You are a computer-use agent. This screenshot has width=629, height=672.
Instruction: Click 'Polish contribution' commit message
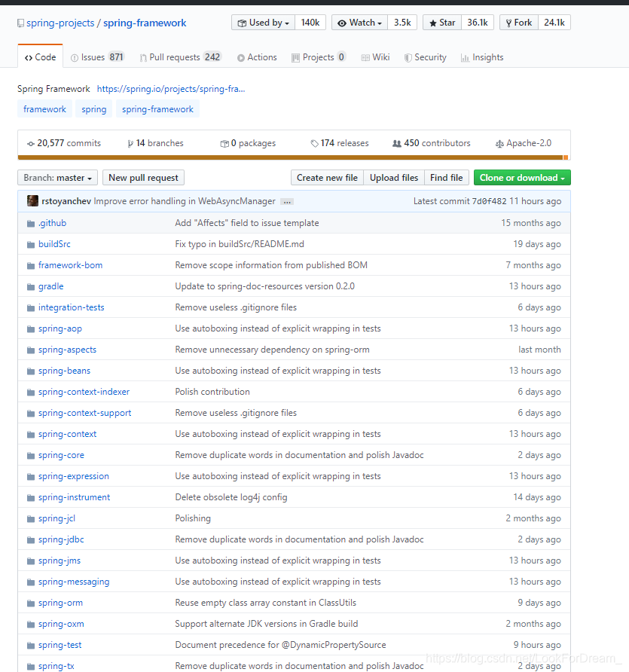(212, 392)
